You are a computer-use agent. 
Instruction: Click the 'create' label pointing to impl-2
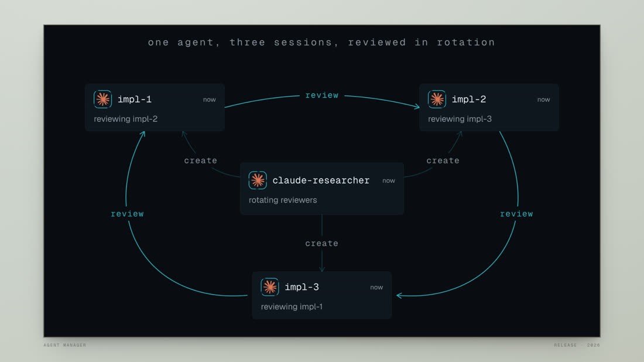click(x=443, y=160)
